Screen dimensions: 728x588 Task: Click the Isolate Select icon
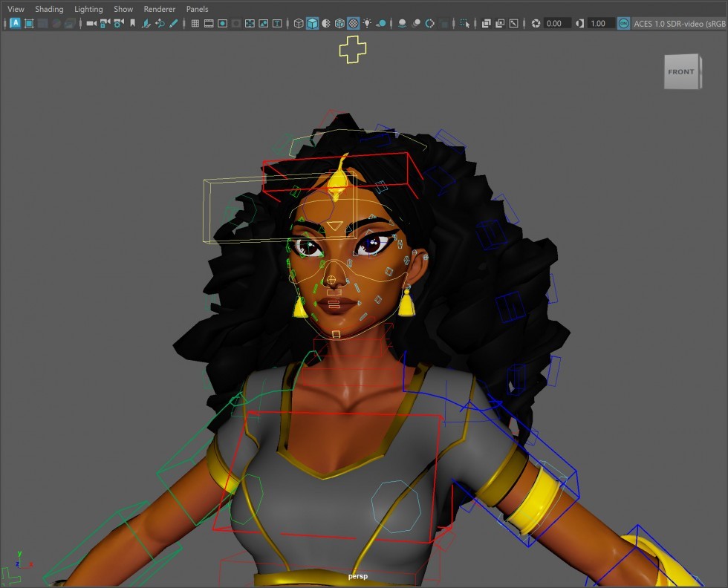pos(465,23)
